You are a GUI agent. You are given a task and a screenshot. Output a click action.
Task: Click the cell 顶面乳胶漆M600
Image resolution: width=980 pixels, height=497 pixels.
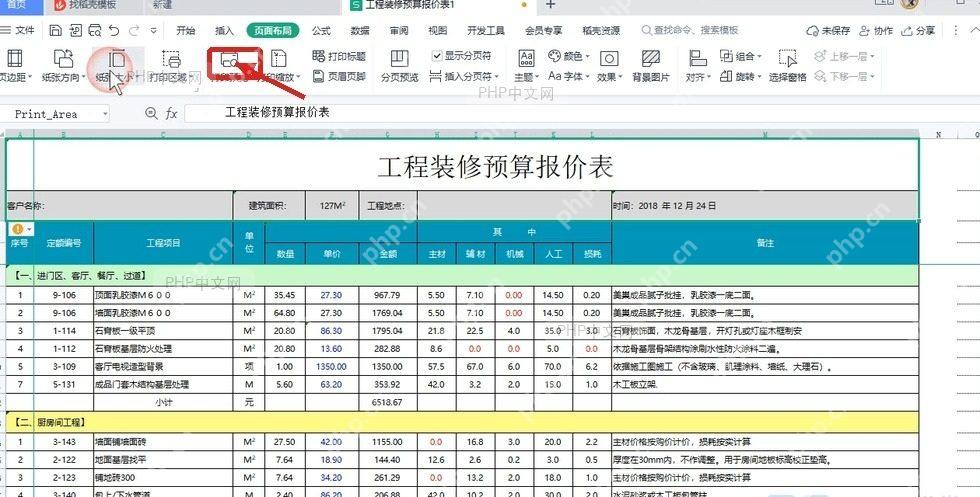click(163, 295)
